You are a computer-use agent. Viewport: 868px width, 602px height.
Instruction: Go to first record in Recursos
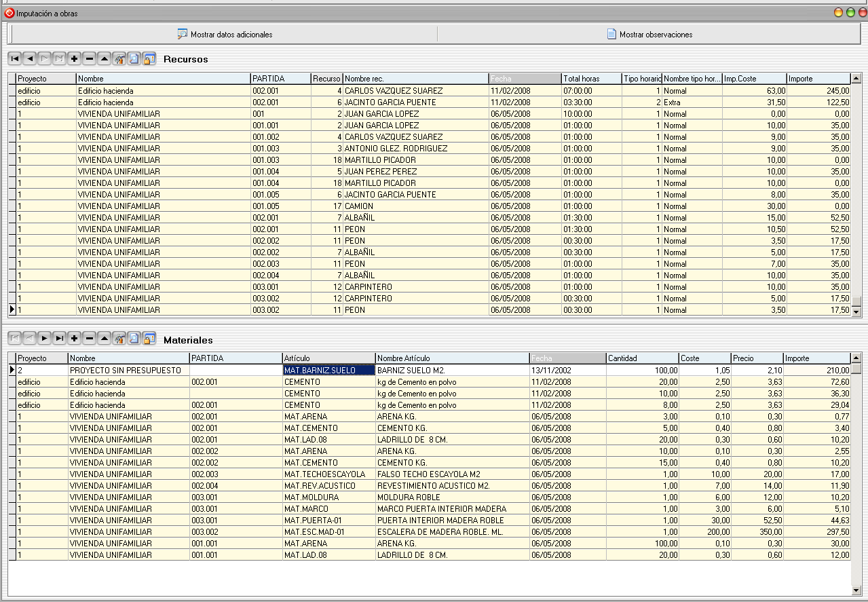pyautogui.click(x=15, y=59)
